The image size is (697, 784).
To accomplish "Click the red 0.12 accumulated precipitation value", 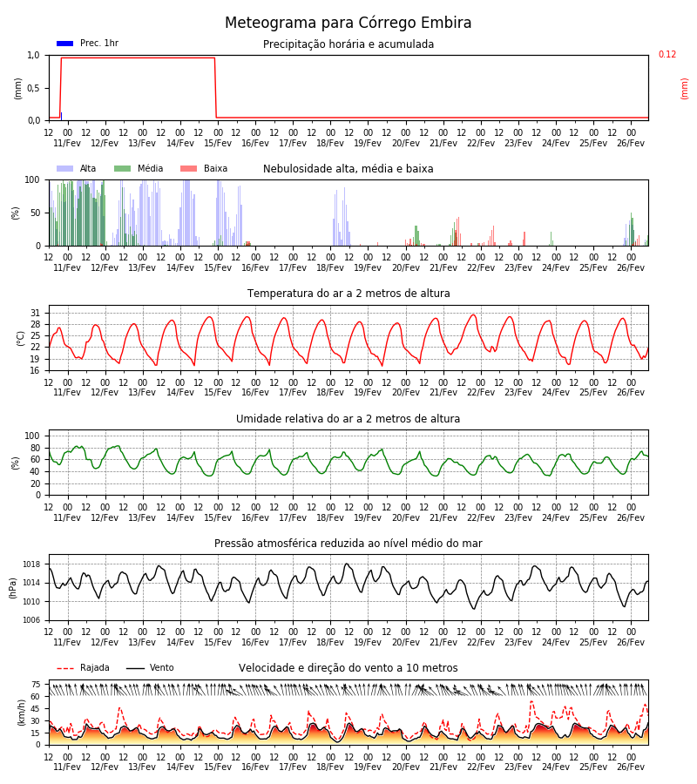I will tap(667, 54).
